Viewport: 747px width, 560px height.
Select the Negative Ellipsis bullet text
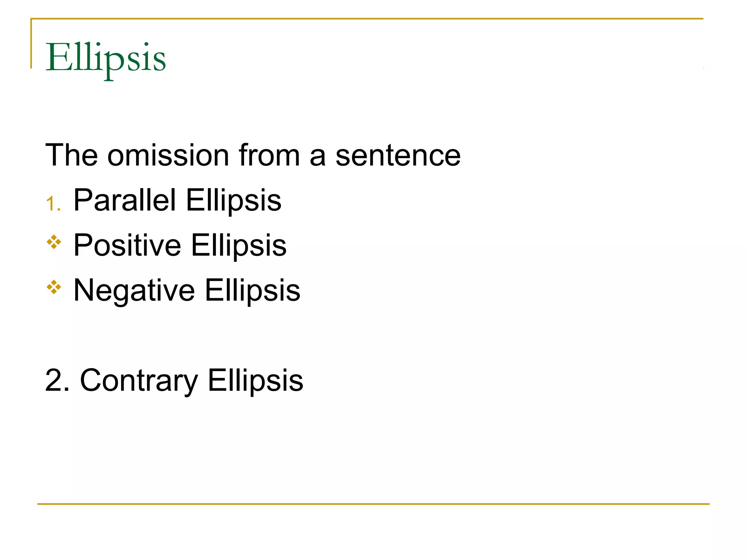click(187, 291)
